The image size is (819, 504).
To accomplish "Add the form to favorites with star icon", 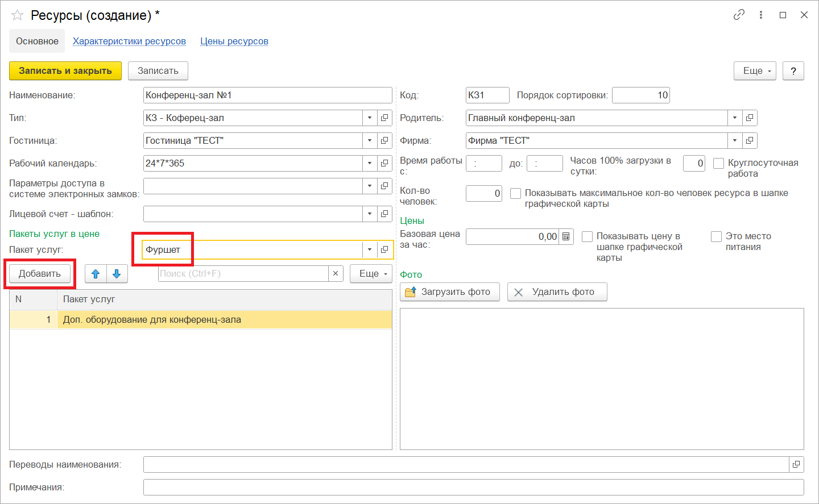I will (x=17, y=15).
